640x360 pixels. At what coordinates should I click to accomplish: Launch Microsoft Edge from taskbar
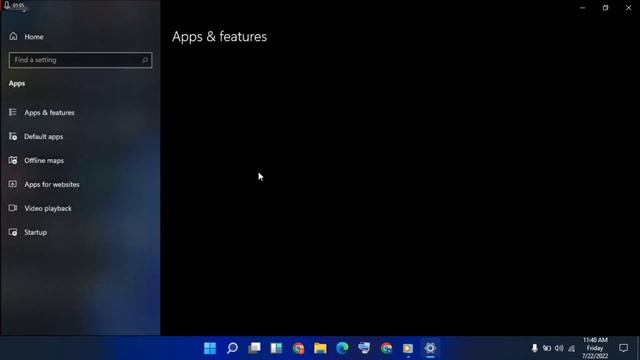[342, 348]
